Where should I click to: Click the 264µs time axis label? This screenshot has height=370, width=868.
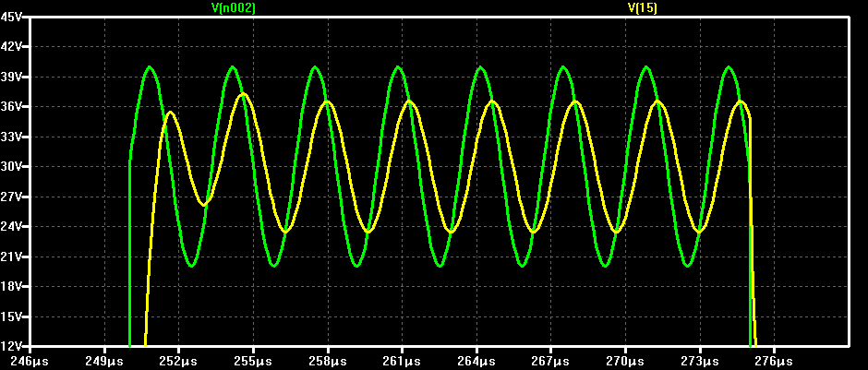tap(476, 361)
